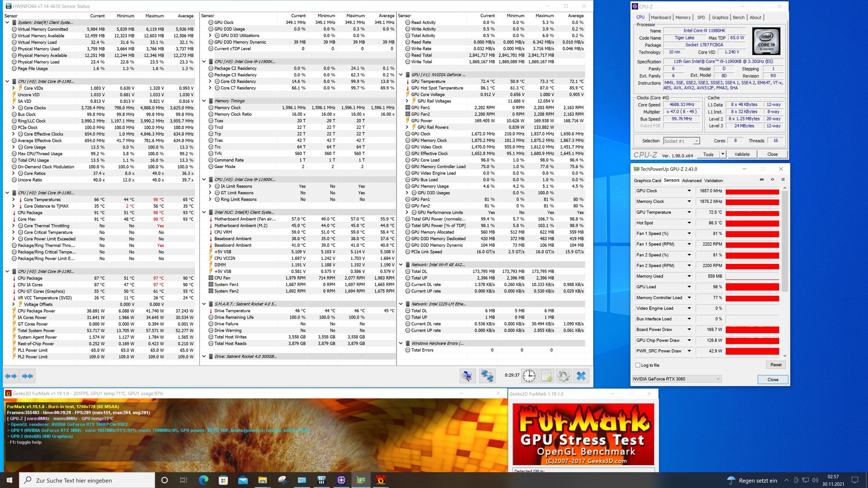Image resolution: width=868 pixels, height=488 pixels.
Task: Open HWiNFO sensor settings gear icon
Action: click(563, 376)
